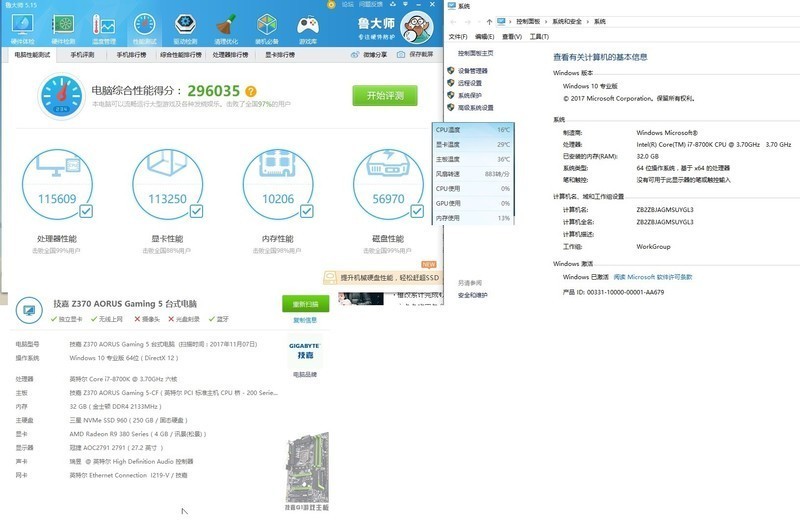800x524 pixels.
Task: Switch to 手机排行榜 tab
Action: 131,55
